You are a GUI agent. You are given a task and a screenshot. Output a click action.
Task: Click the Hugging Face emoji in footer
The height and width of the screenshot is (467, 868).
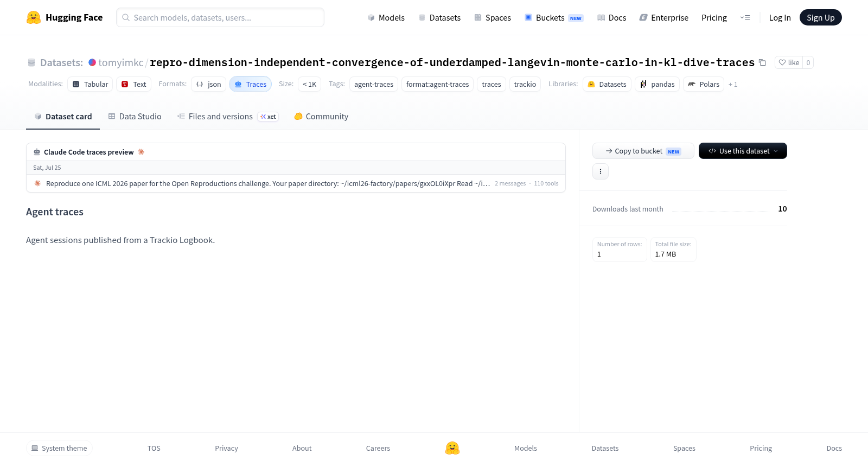coord(452,448)
